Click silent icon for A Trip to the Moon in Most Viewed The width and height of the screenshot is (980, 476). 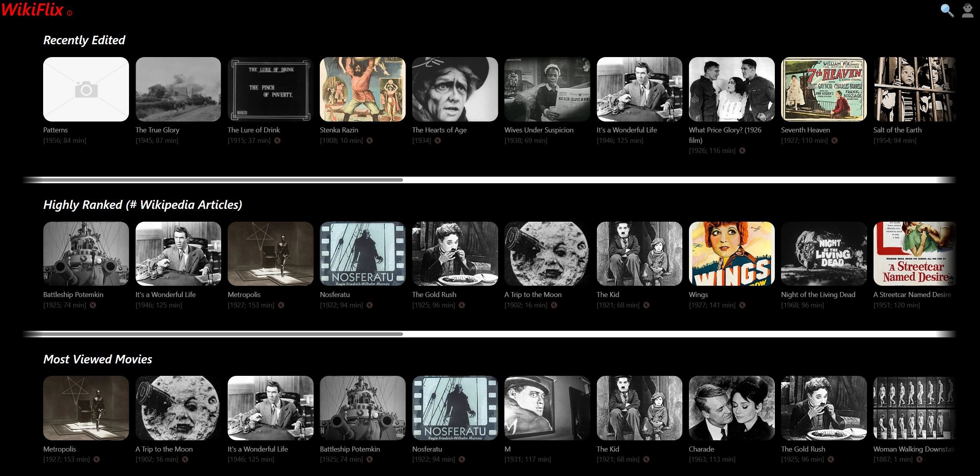(x=185, y=459)
